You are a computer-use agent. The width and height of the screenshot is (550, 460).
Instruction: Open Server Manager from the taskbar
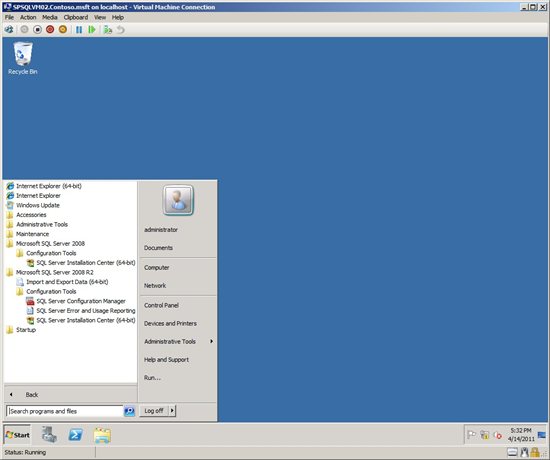(x=49, y=435)
